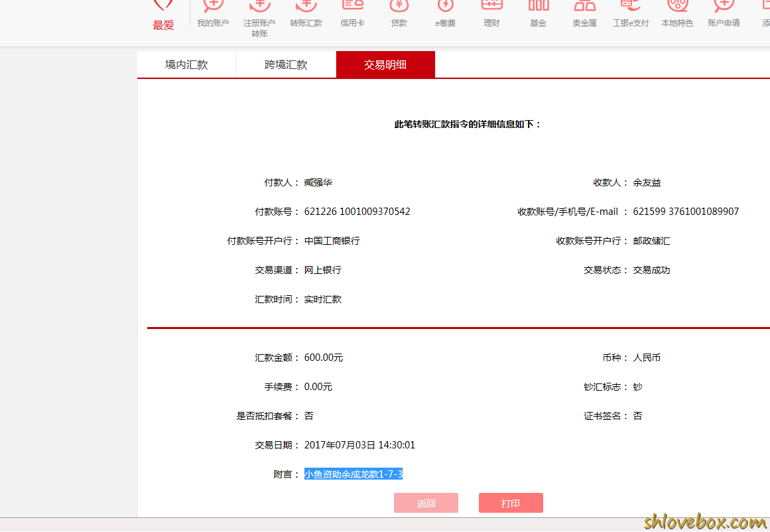Click the 否 value beside 证书签名
Screen dimensions: 770x532
tap(637, 416)
